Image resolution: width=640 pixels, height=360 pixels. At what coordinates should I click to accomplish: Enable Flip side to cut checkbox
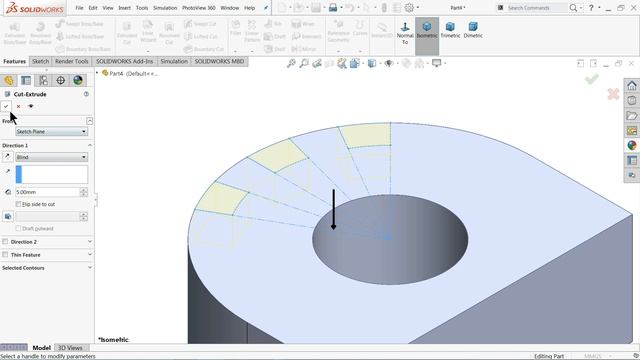[x=18, y=204]
